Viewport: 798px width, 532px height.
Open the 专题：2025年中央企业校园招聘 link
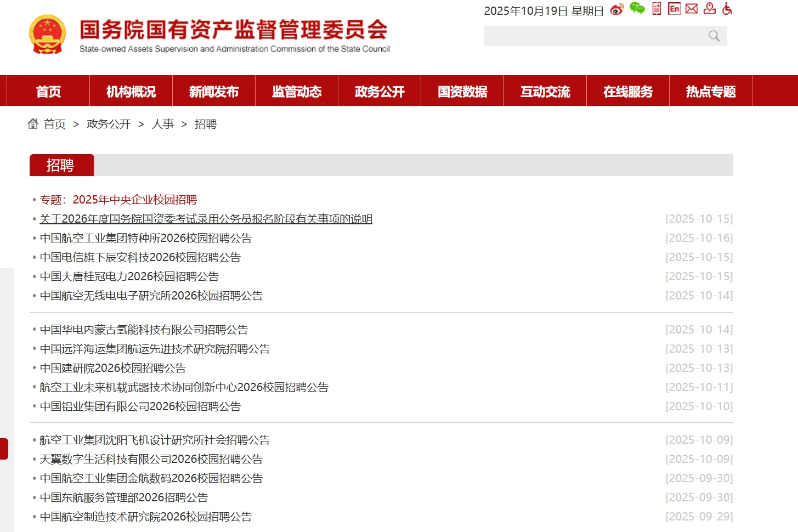pos(118,200)
